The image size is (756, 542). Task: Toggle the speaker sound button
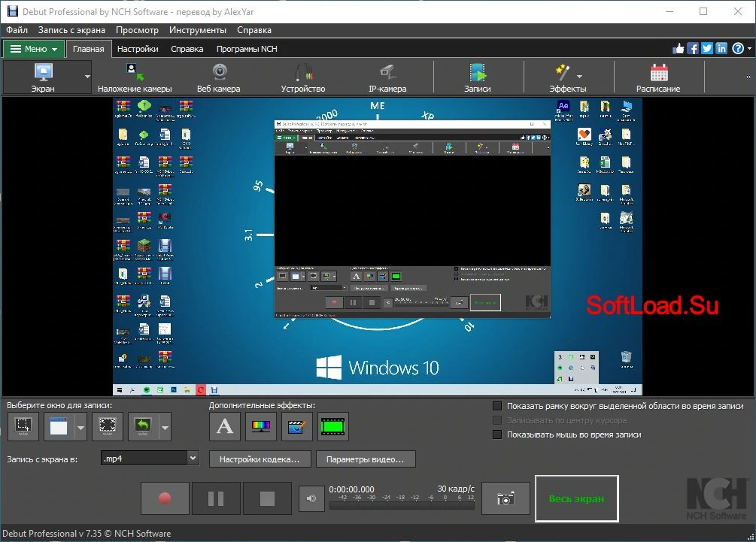[311, 498]
